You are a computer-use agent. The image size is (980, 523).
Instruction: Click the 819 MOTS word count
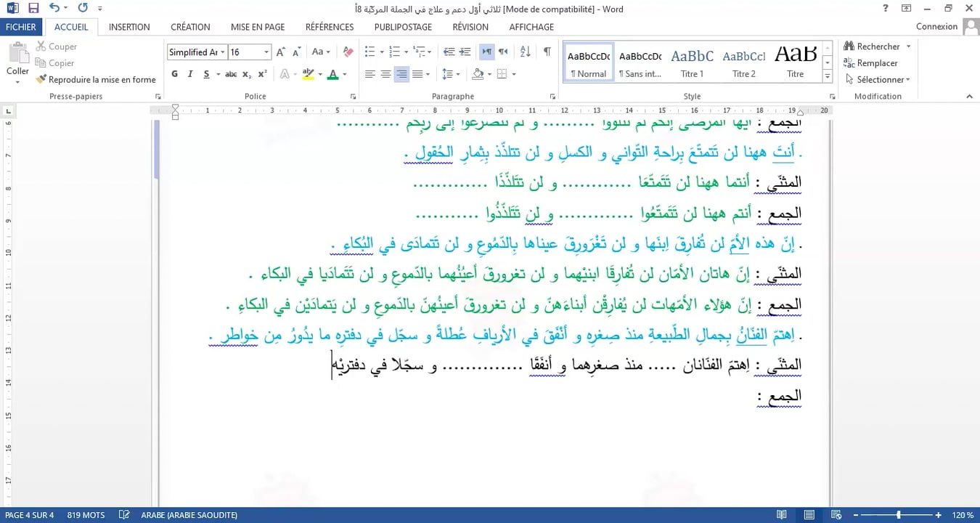coord(86,515)
